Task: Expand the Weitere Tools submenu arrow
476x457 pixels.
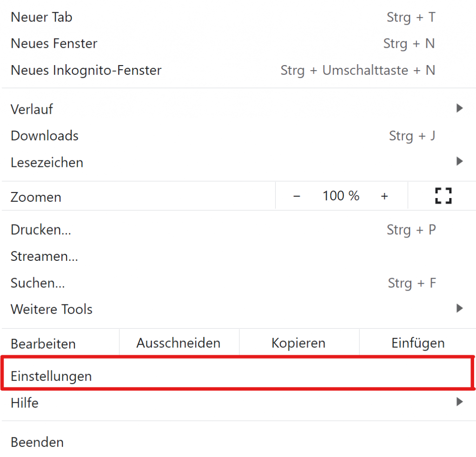Action: click(460, 308)
